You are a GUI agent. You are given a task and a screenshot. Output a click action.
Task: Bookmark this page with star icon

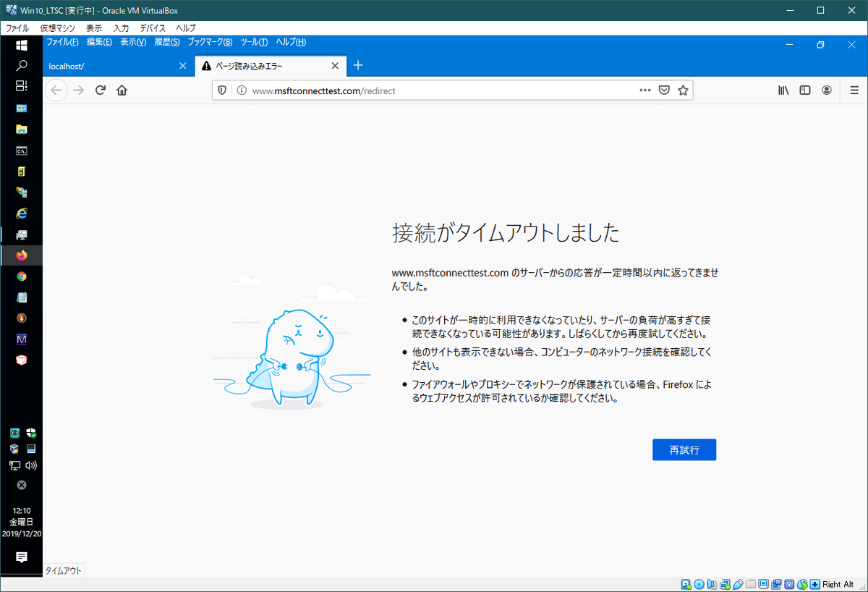683,90
